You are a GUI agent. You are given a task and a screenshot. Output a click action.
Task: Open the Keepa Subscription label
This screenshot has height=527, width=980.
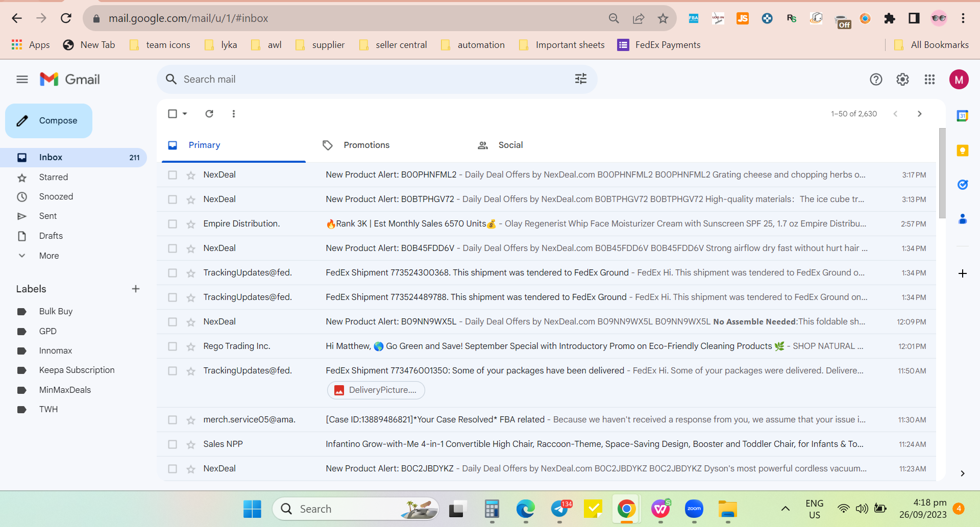77,370
